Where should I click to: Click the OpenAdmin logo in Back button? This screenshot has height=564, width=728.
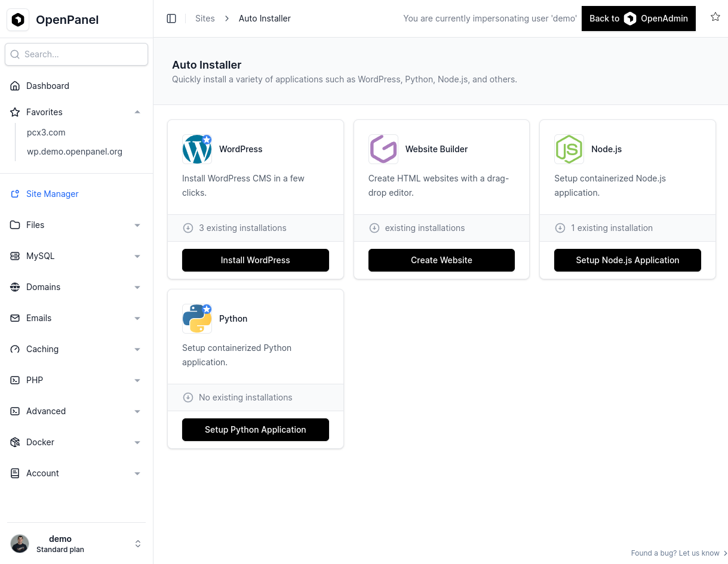click(x=630, y=19)
